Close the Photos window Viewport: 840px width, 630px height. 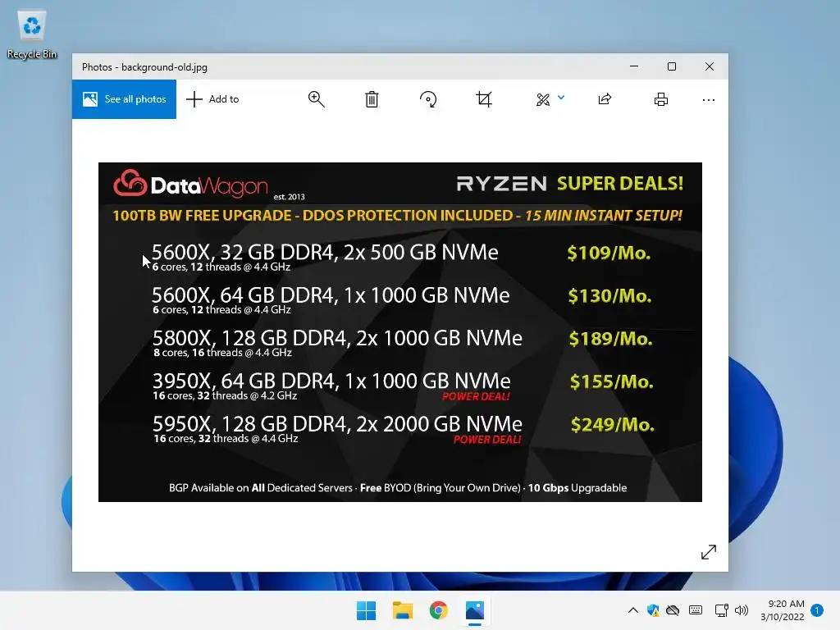coord(710,66)
